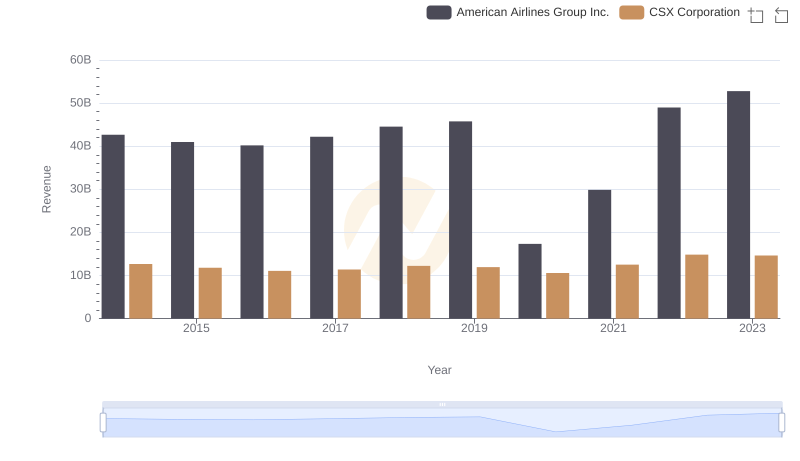The width and height of the screenshot is (800, 461).
Task: Click the zoom reset (restore) icon
Action: (x=781, y=15)
